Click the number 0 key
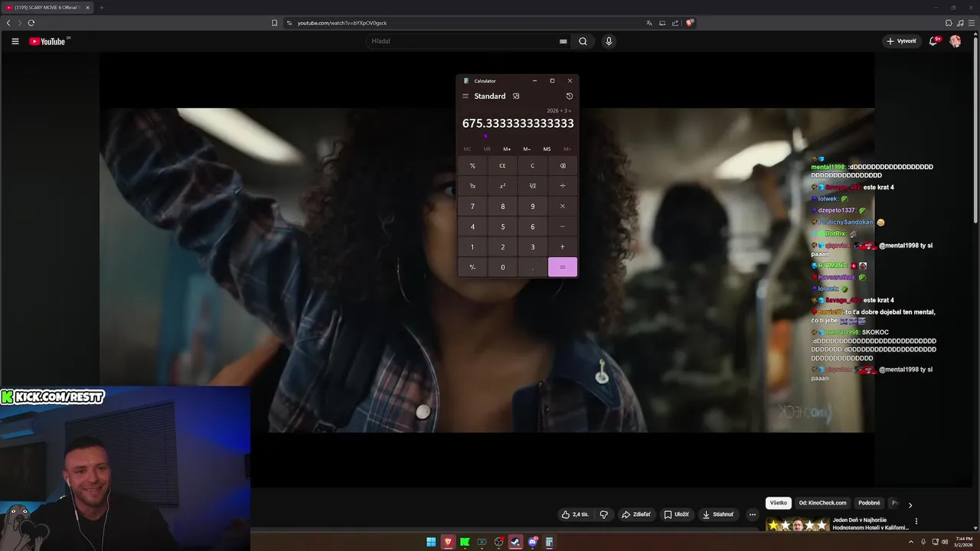Viewport: 980px width, 551px height. point(502,267)
